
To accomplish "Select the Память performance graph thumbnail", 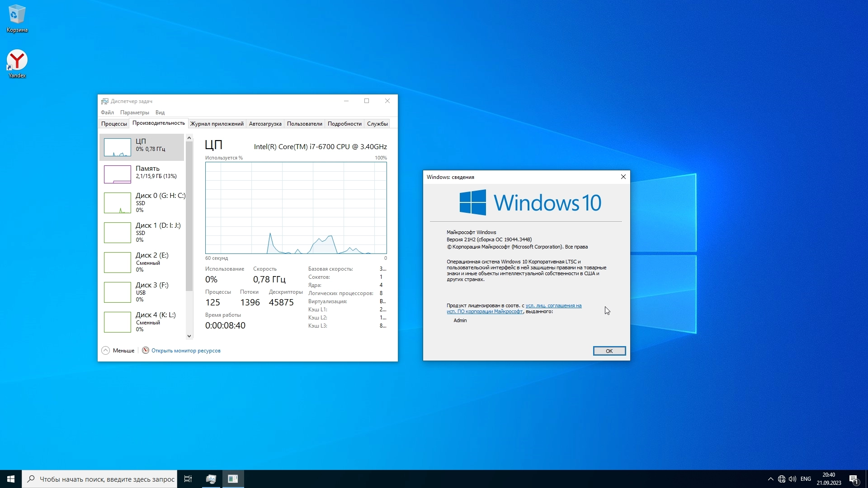I will click(118, 174).
